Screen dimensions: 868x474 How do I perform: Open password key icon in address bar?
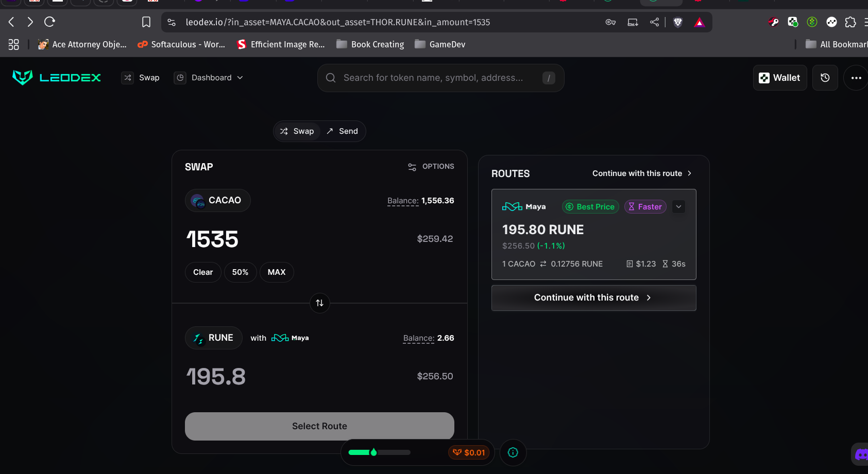610,22
